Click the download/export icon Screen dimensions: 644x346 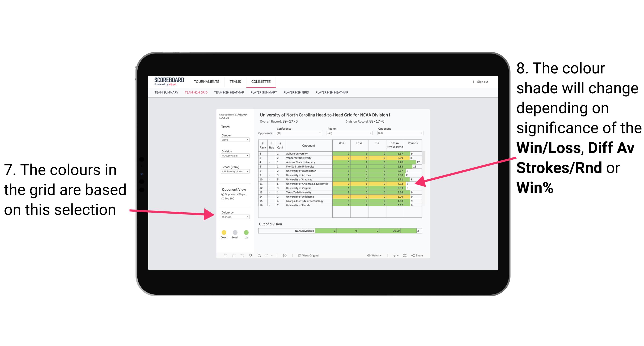tap(393, 255)
